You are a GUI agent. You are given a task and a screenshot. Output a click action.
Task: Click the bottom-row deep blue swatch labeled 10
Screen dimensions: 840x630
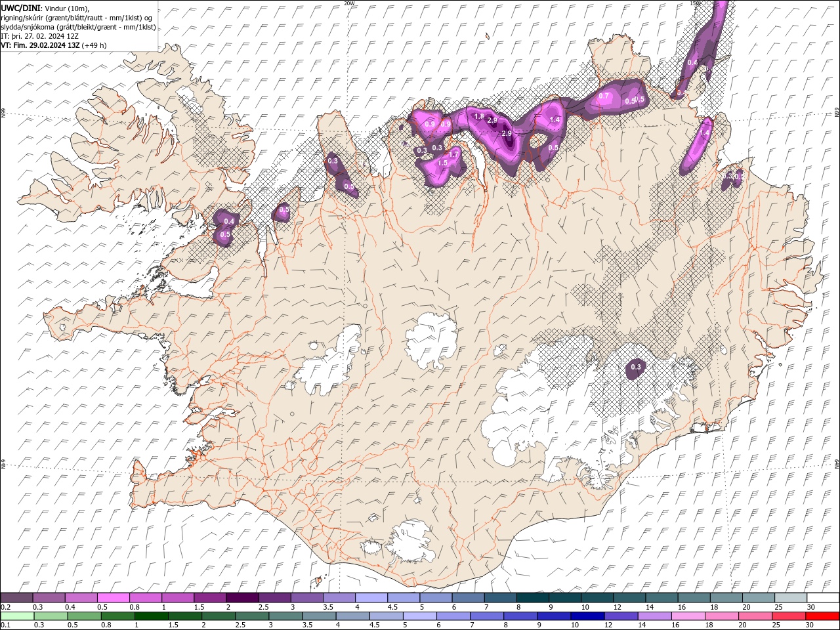click(x=587, y=616)
